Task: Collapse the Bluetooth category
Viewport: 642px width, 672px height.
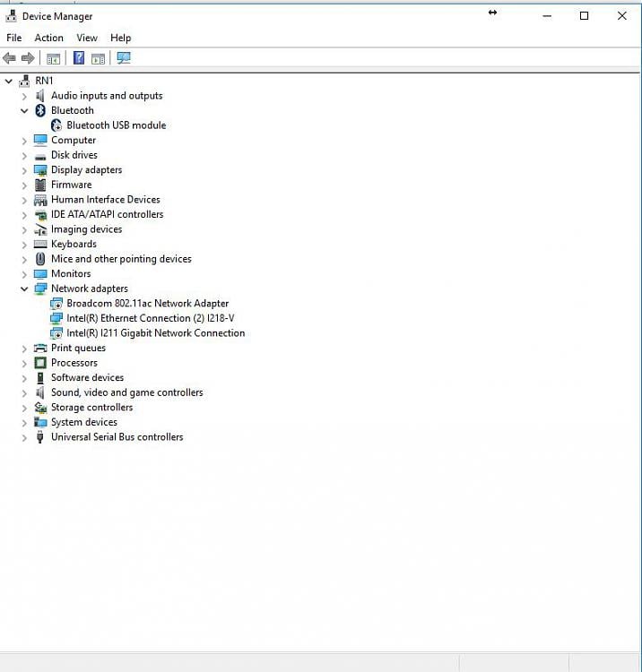Action: [x=24, y=110]
